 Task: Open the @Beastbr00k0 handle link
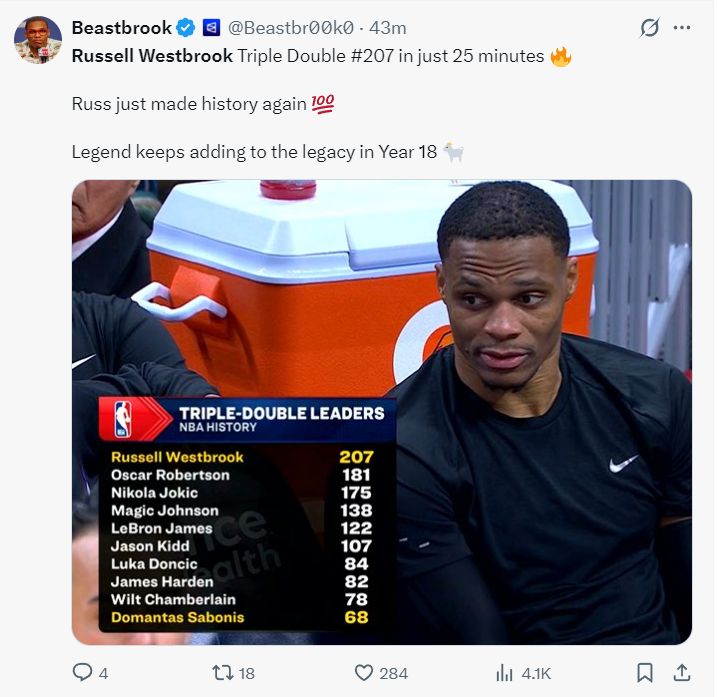(290, 28)
